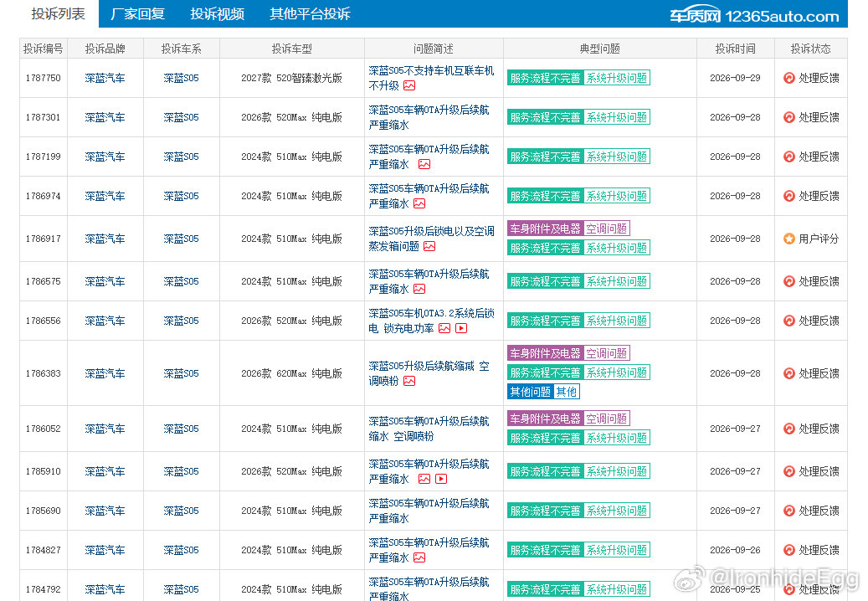Image resolution: width=868 pixels, height=601 pixels.
Task: Select the model text 2027款 520智臻激光版
Action: point(292,78)
